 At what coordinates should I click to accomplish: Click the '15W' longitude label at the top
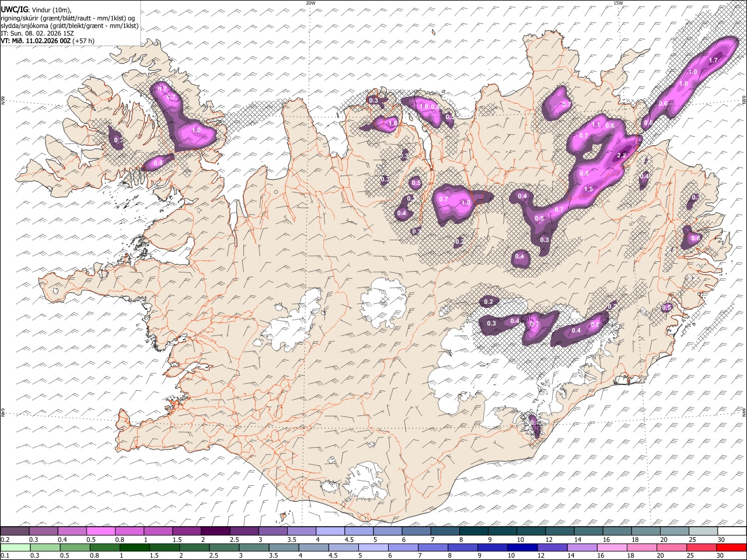tap(618, 3)
